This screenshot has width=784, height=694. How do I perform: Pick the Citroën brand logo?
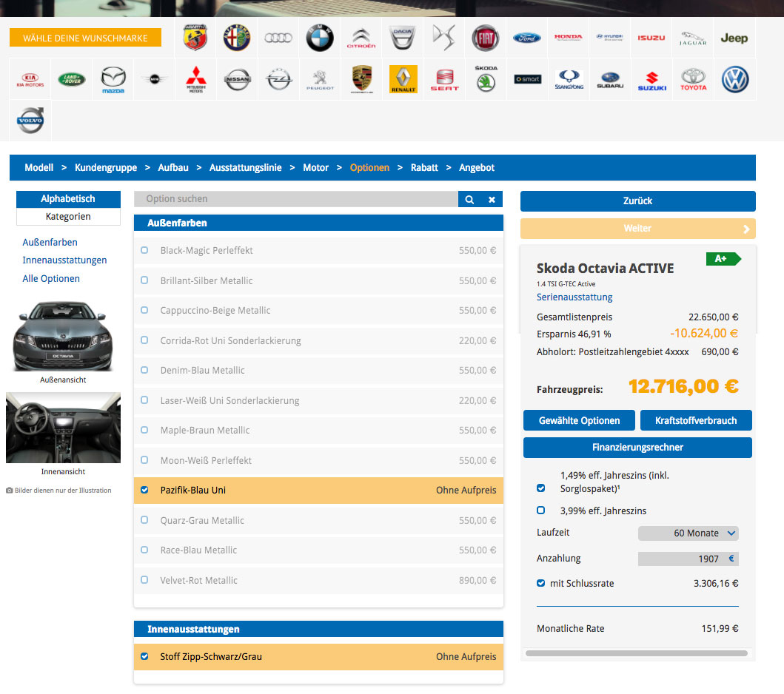361,38
